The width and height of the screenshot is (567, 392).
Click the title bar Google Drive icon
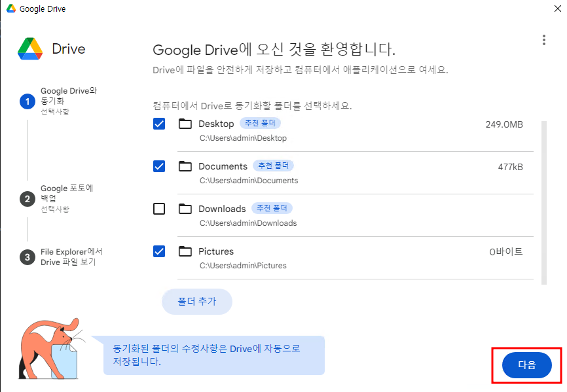point(11,9)
